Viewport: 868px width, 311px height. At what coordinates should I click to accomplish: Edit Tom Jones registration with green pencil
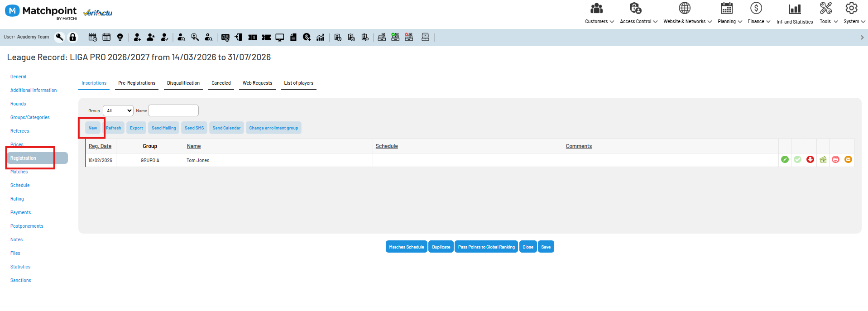(785, 159)
